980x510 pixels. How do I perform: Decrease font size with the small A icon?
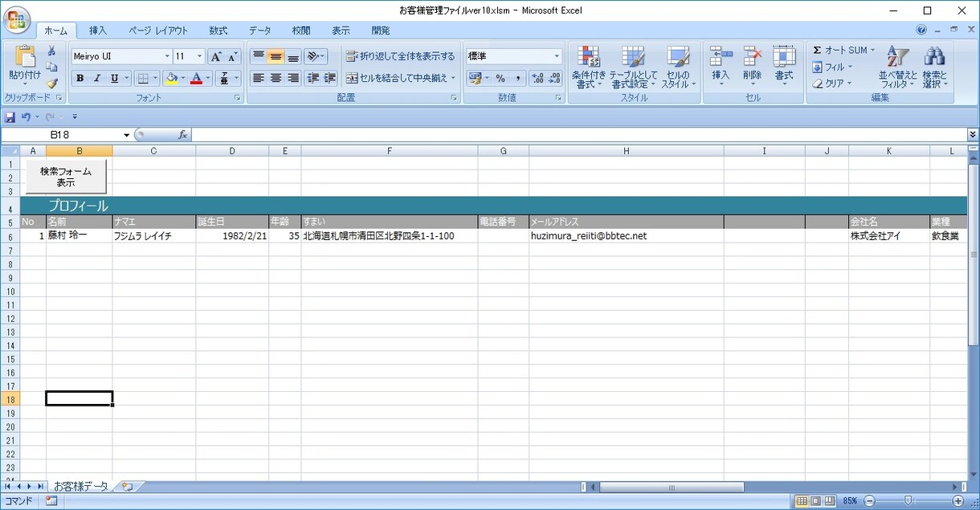tap(232, 56)
